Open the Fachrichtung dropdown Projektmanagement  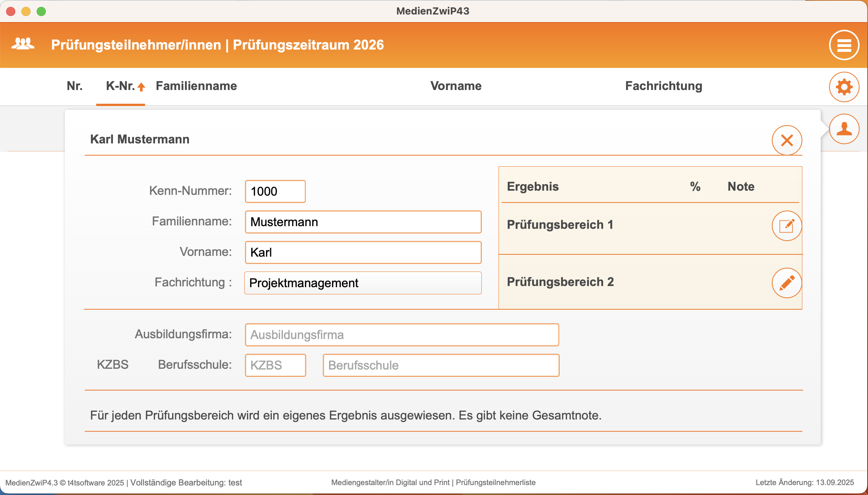tap(363, 283)
